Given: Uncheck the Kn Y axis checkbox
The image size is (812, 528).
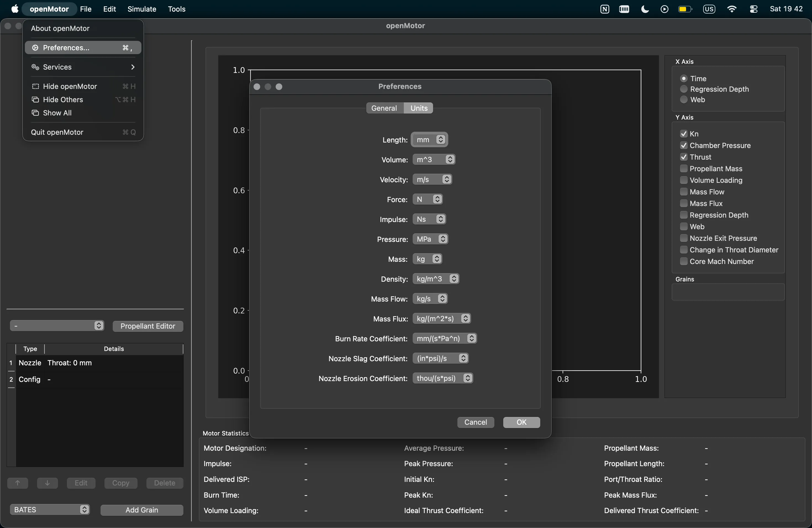Looking at the screenshot, I should point(684,134).
